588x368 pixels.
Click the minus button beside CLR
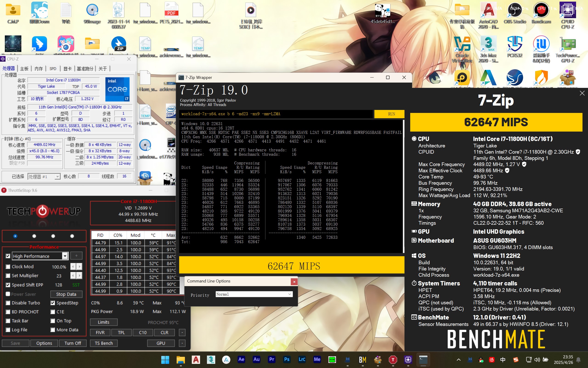(x=182, y=333)
